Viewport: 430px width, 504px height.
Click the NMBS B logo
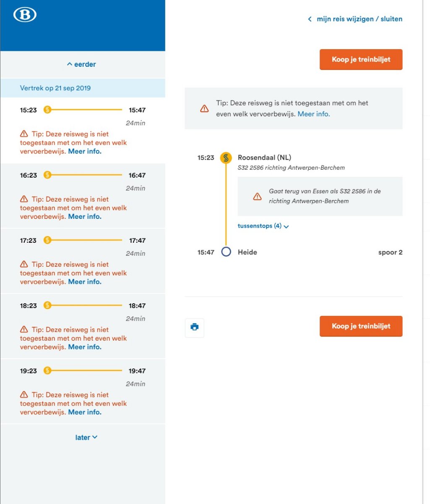click(x=25, y=15)
